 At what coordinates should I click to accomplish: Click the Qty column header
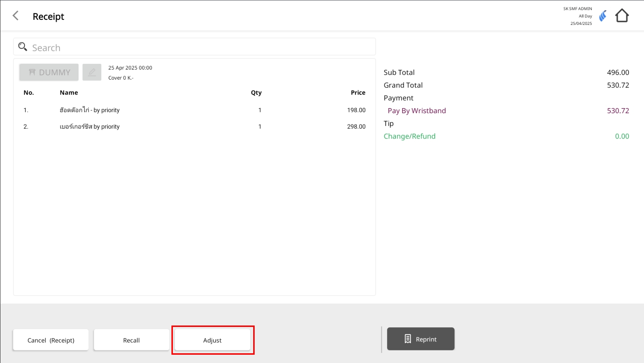(256, 93)
